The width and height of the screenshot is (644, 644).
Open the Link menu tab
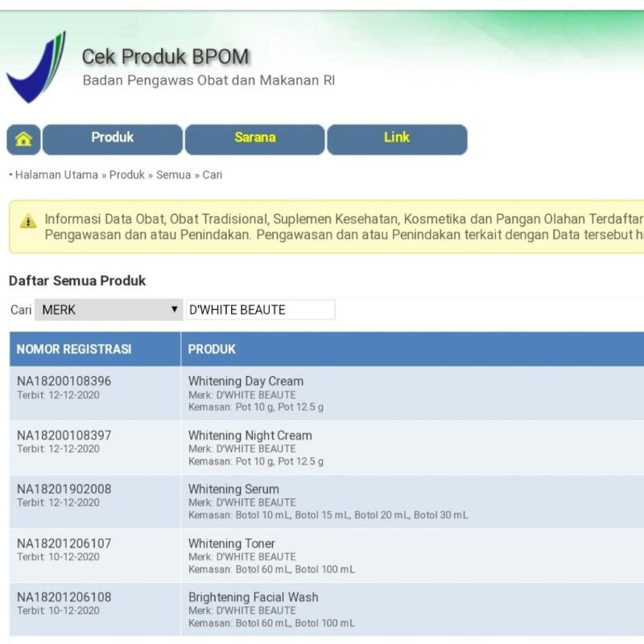point(397,139)
